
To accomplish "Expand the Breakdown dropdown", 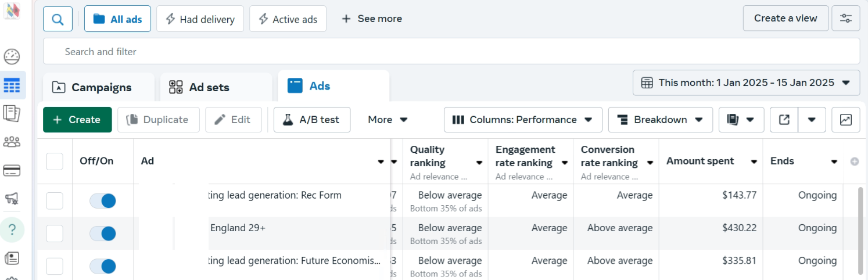I will pos(660,120).
